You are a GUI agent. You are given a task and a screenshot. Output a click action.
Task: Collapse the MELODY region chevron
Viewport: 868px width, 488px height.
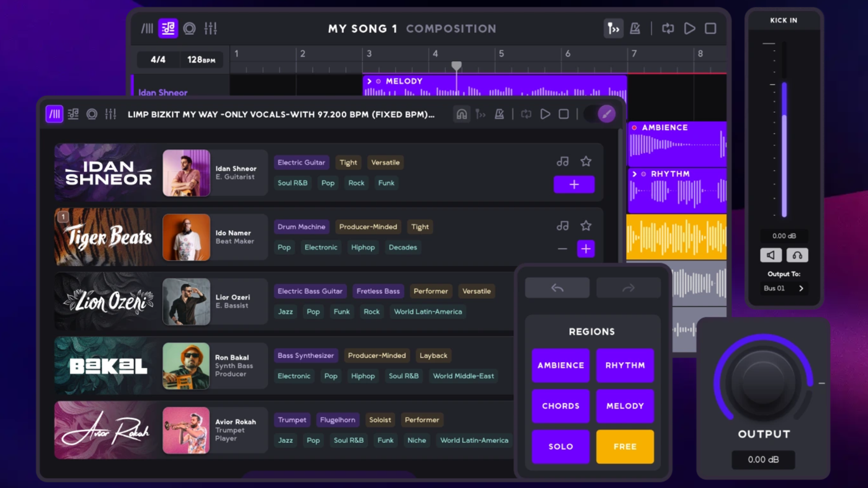point(369,81)
